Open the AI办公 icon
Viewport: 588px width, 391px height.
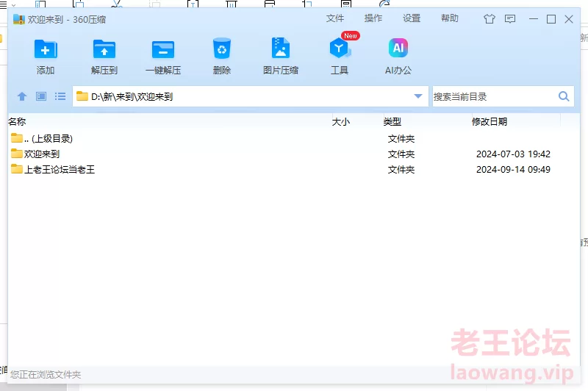(398, 48)
